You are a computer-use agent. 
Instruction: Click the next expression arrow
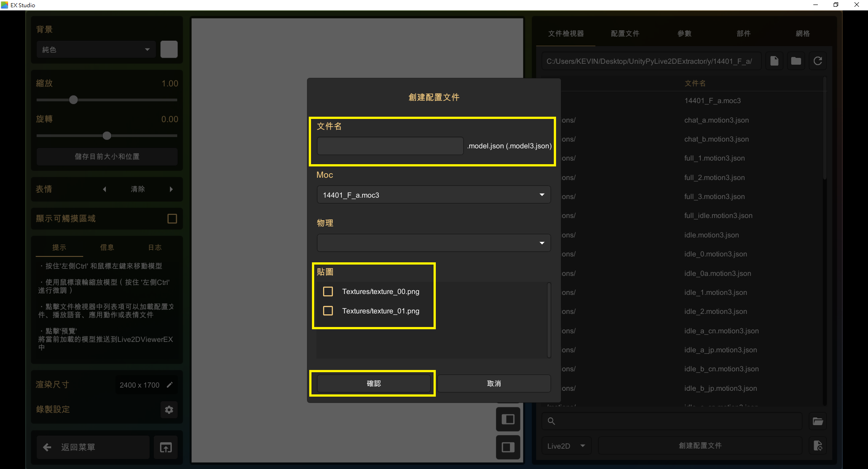click(x=171, y=189)
